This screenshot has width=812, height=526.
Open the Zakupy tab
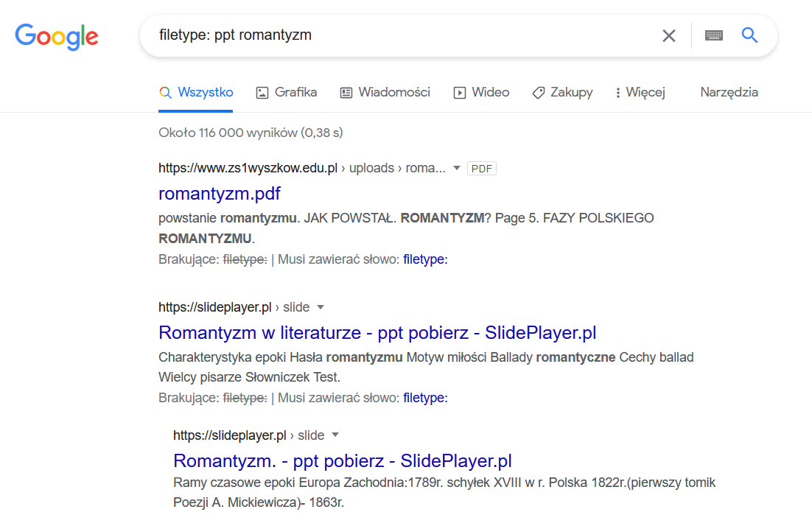click(x=562, y=93)
